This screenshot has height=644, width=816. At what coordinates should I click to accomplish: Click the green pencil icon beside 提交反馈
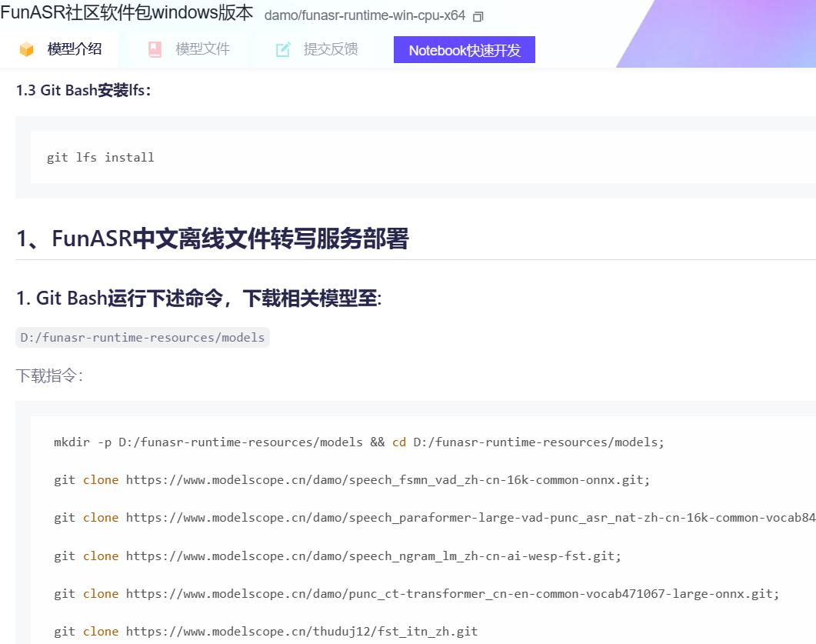click(x=283, y=48)
